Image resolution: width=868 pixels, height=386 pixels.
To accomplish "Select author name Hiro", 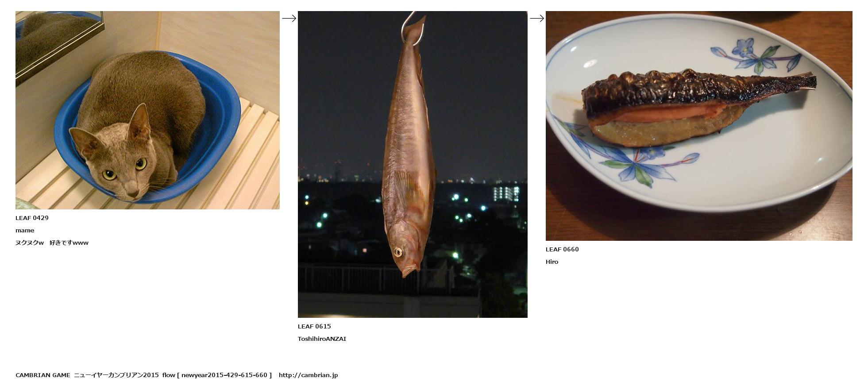I will point(552,262).
